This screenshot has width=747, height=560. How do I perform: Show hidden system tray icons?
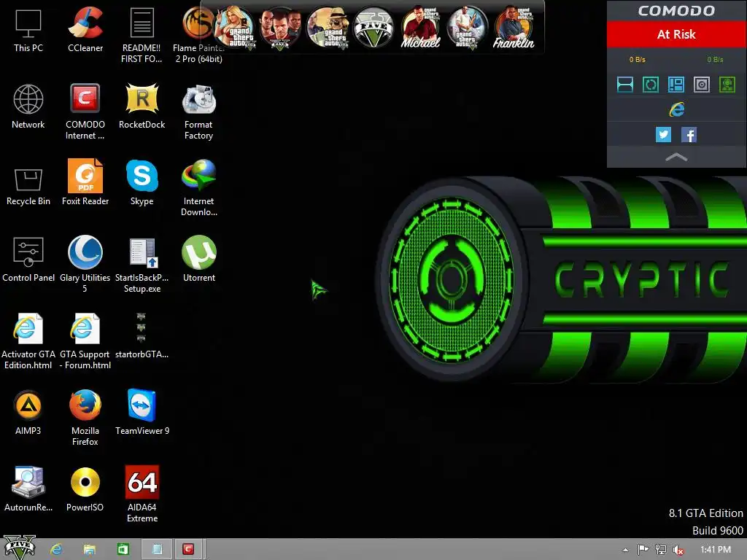click(x=625, y=550)
